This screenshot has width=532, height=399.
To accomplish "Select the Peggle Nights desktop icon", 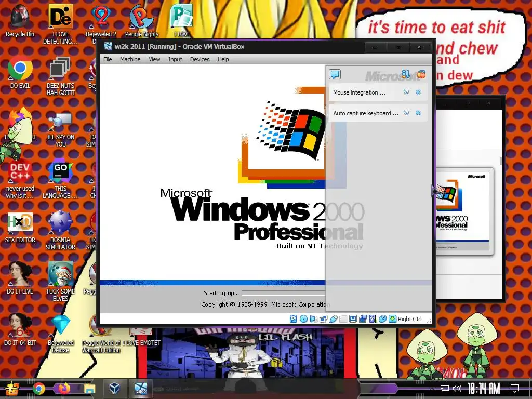I will (141, 21).
